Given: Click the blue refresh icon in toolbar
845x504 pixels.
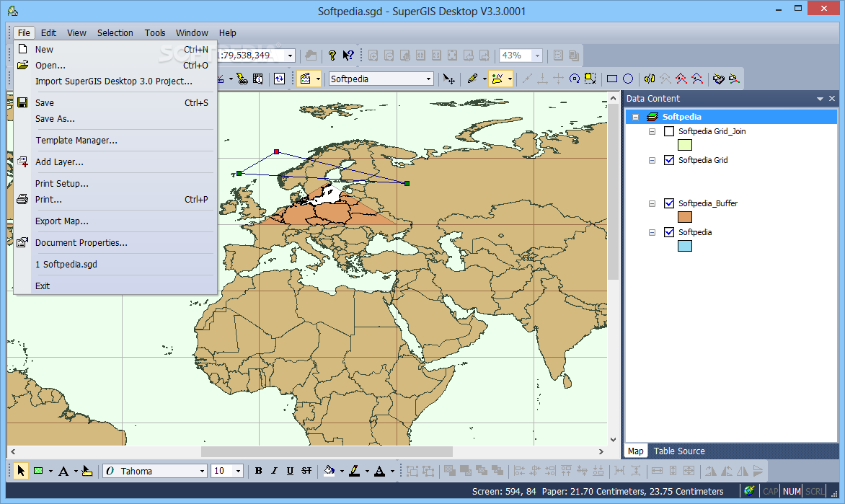Looking at the screenshot, I should [279, 79].
